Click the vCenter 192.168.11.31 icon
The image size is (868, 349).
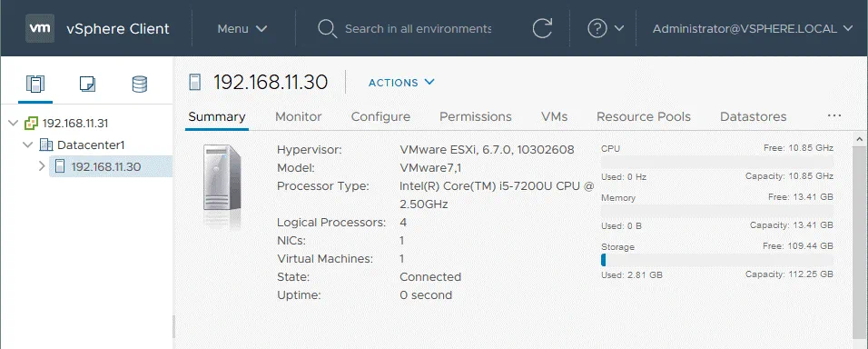tap(32, 123)
